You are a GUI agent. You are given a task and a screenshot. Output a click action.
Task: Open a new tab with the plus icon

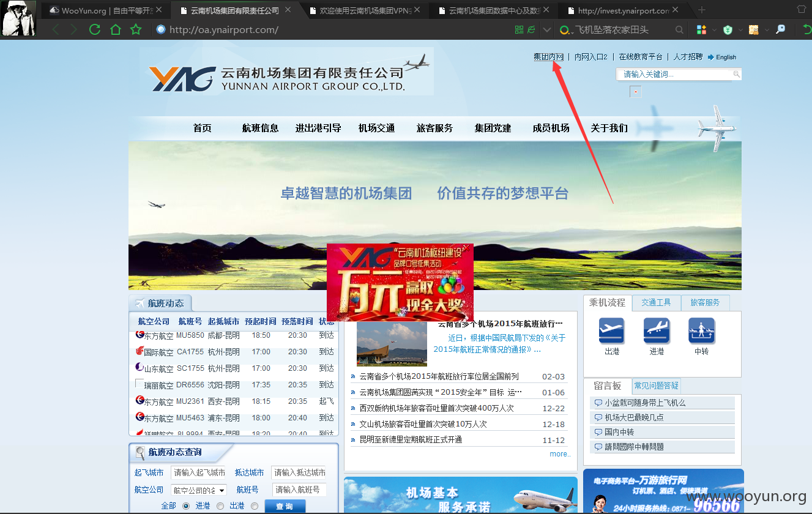(702, 10)
